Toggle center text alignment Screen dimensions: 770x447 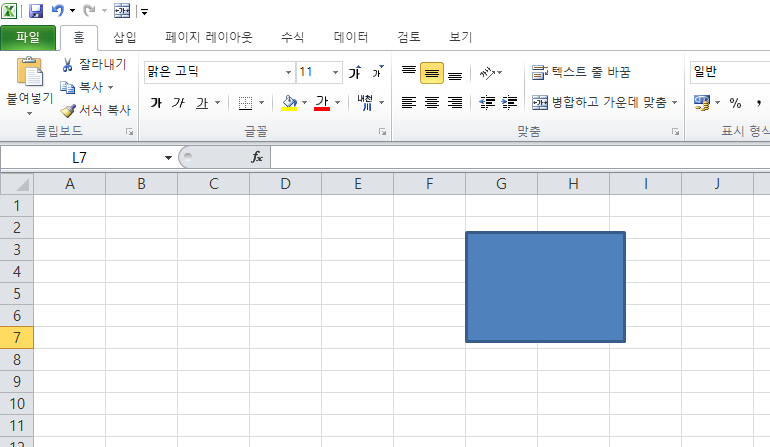click(x=432, y=103)
